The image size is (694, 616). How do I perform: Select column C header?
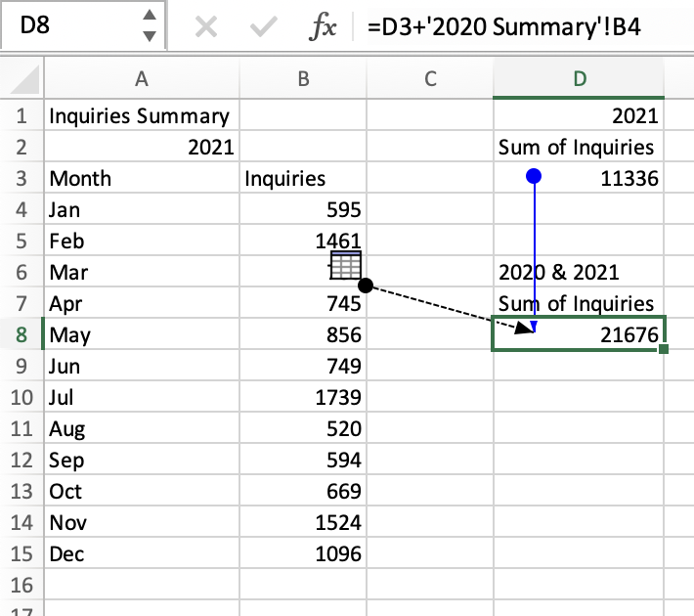pyautogui.click(x=429, y=81)
